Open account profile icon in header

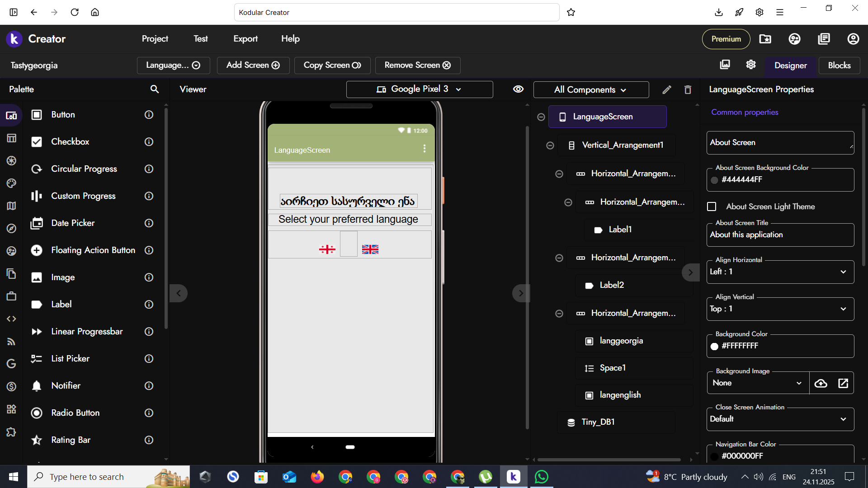pos(853,39)
